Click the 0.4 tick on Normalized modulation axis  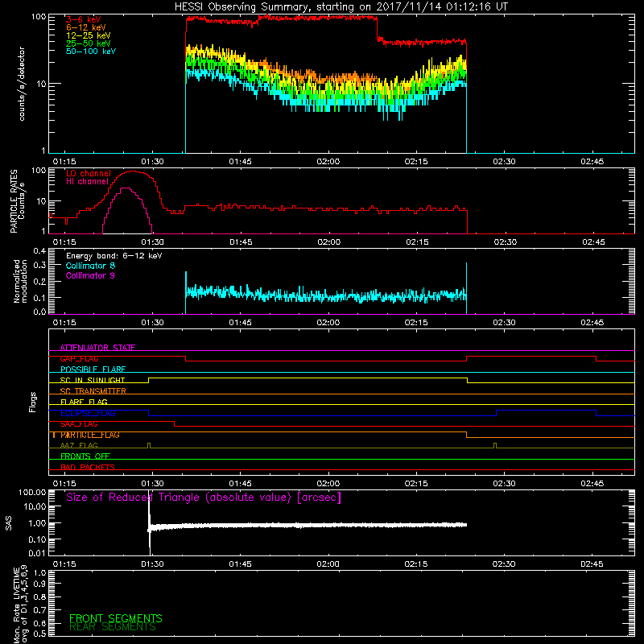point(39,251)
